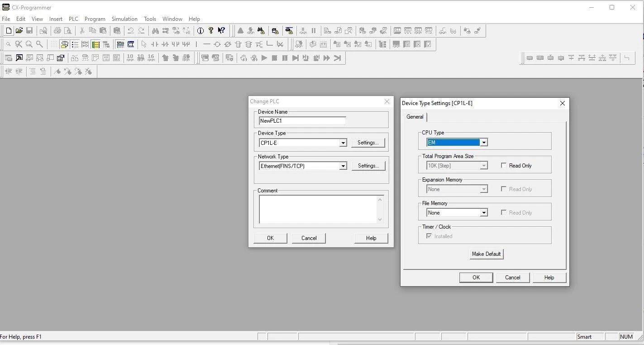Expand the CPU Type dropdown

pos(484,143)
